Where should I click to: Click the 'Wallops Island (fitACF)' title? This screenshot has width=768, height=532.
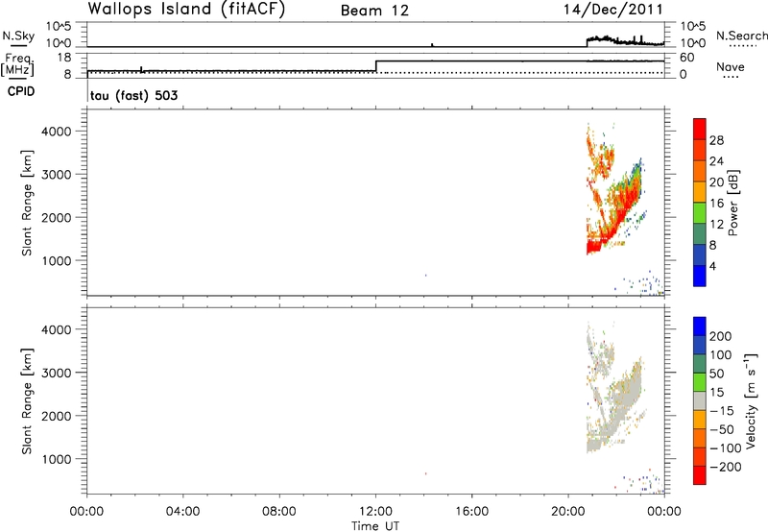coord(186,9)
